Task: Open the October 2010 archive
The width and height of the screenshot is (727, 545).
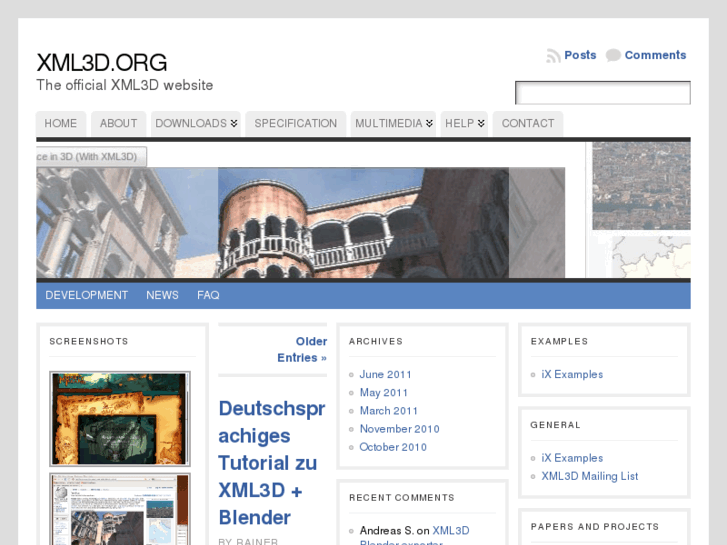Action: (393, 447)
